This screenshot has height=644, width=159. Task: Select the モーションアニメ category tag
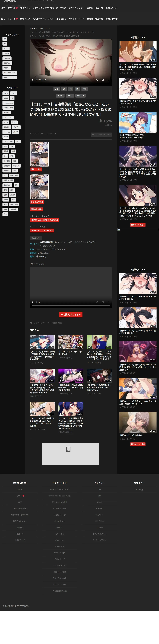tap(10, 78)
